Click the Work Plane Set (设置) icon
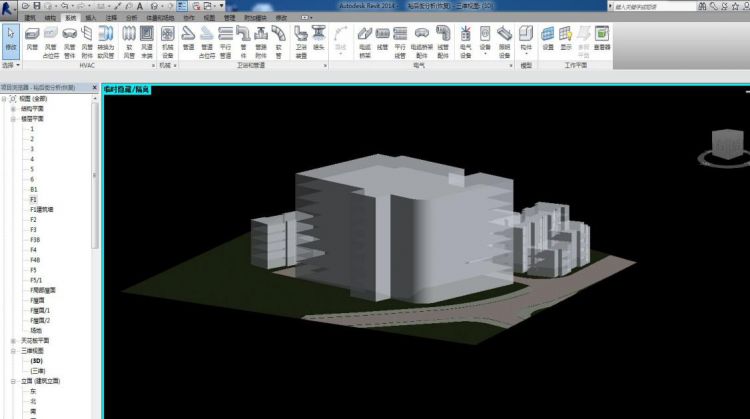Image resolution: width=750 pixels, height=419 pixels. (x=548, y=39)
